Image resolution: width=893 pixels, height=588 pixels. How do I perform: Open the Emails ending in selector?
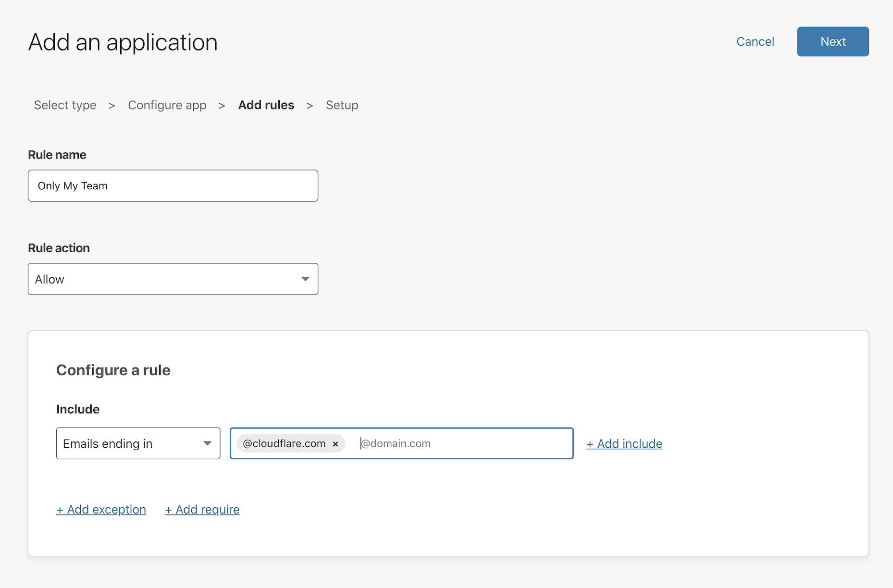click(x=138, y=443)
